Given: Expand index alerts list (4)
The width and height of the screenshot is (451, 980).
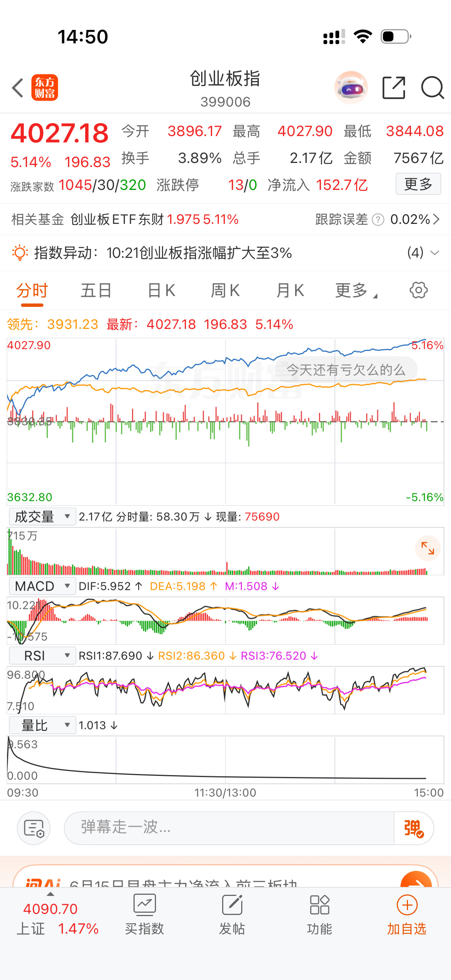Looking at the screenshot, I should (423, 253).
